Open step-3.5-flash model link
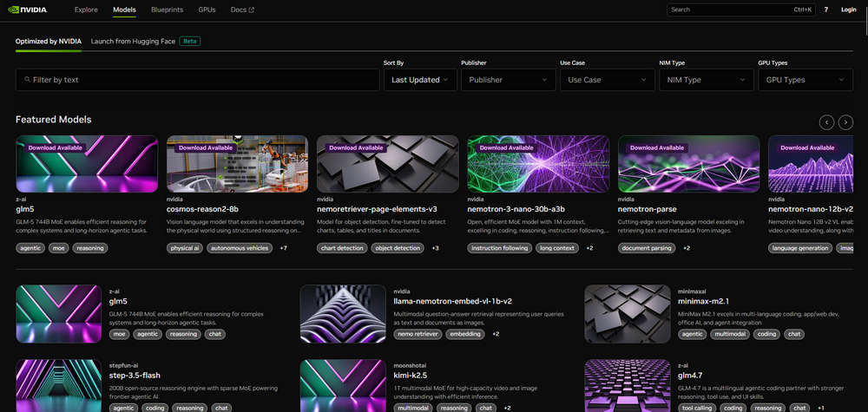 pos(135,376)
